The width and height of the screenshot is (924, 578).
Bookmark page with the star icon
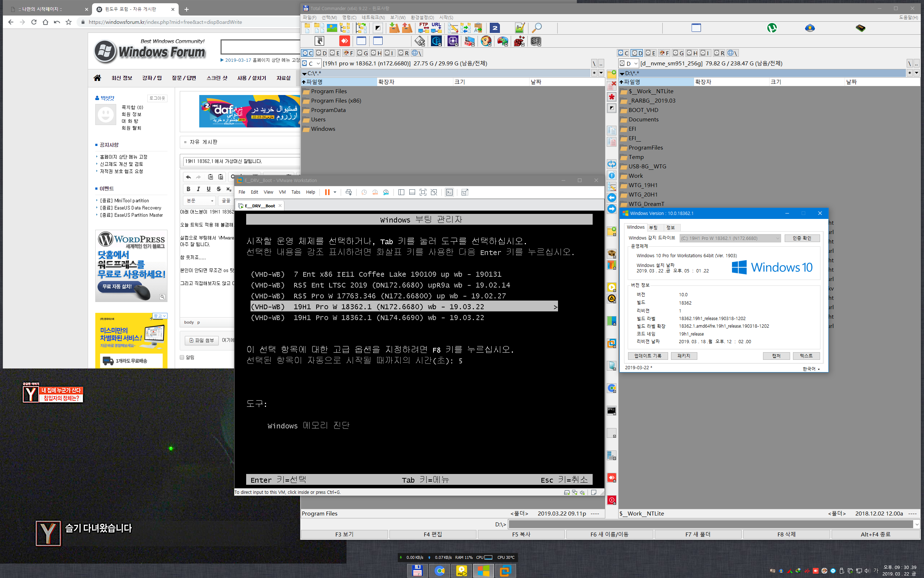69,22
